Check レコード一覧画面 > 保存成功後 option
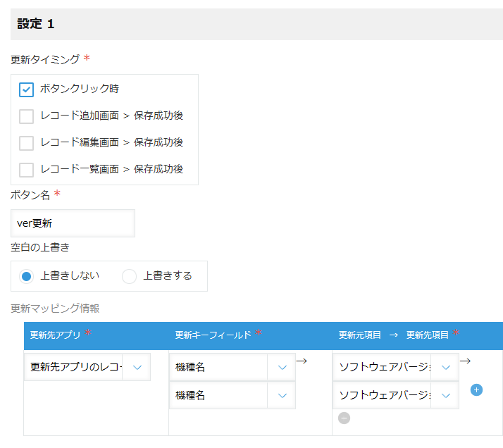This screenshot has width=503, height=448. pos(26,170)
